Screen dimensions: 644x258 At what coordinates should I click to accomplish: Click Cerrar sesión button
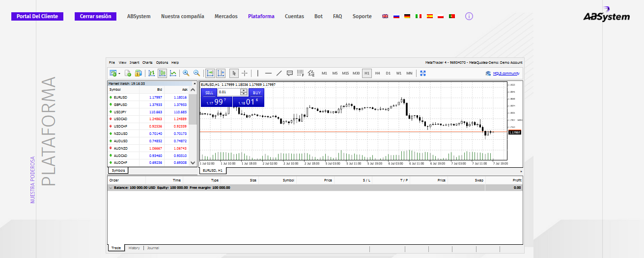point(96,16)
